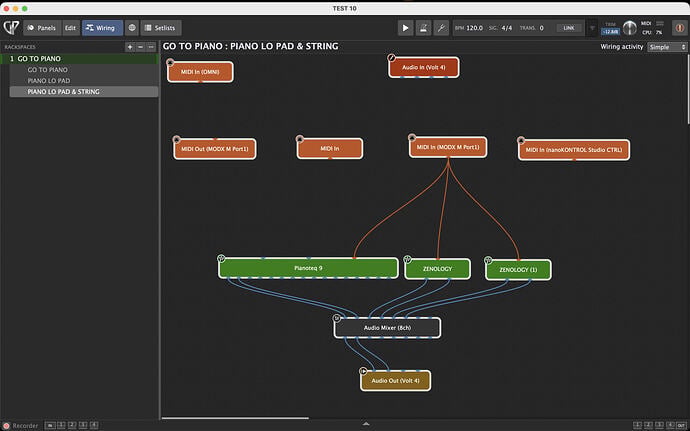The image size is (690, 431).
Task: Click the horizontal scrollbar of the wiring view
Action: coord(235,418)
